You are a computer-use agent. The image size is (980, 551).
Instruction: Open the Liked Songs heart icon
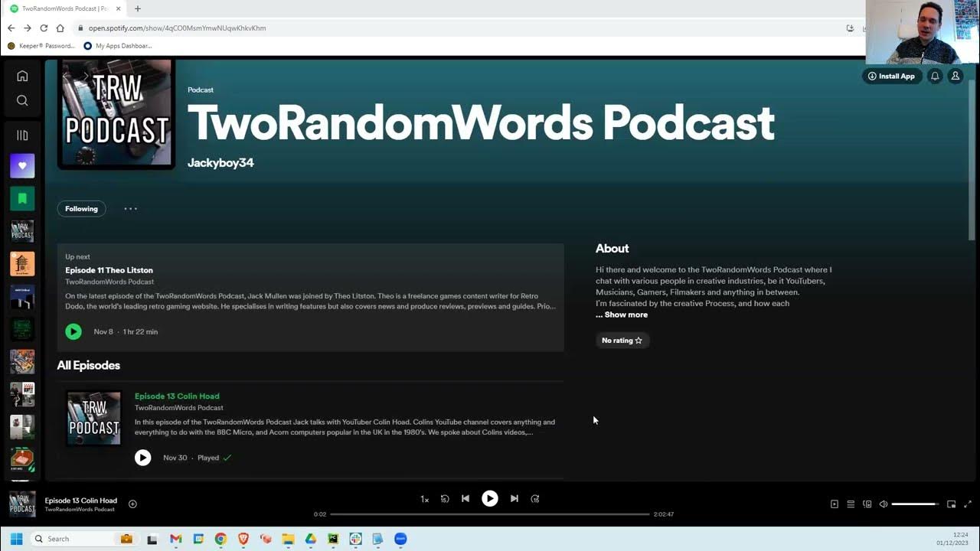22,165
